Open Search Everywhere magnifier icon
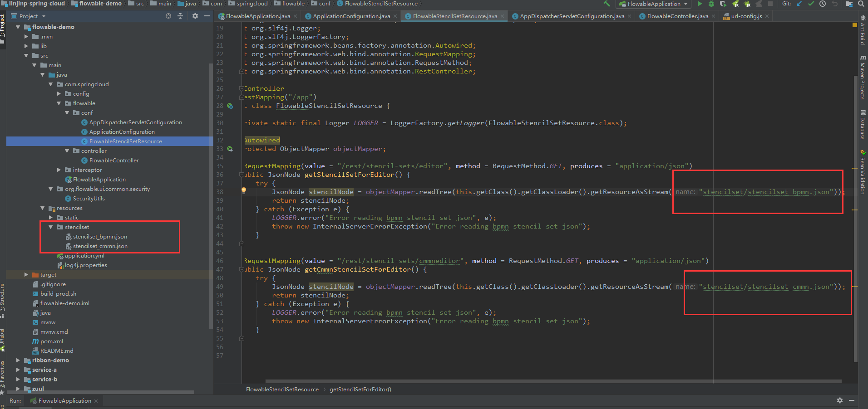Screen dimensions: 868x409 (861, 4)
